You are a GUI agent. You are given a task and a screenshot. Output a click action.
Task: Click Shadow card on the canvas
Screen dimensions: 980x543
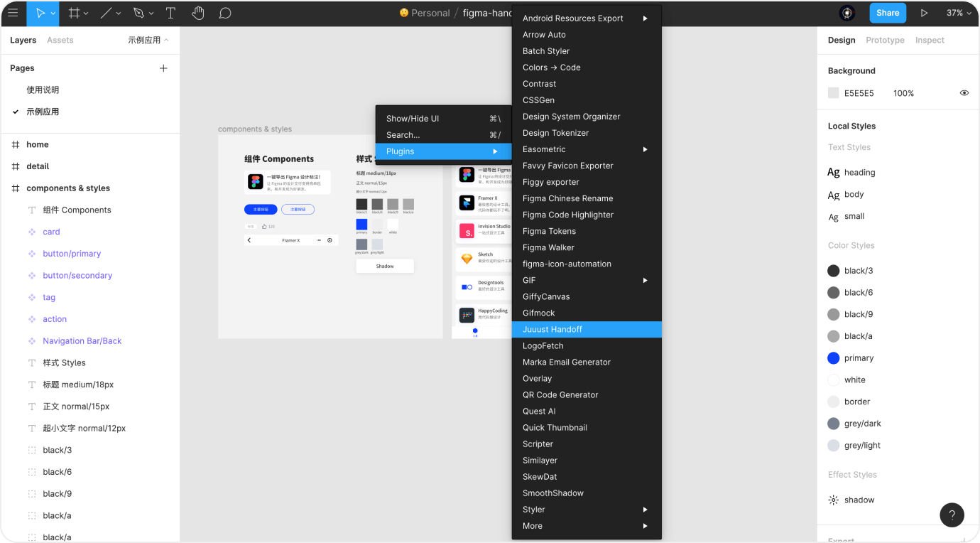click(x=385, y=266)
